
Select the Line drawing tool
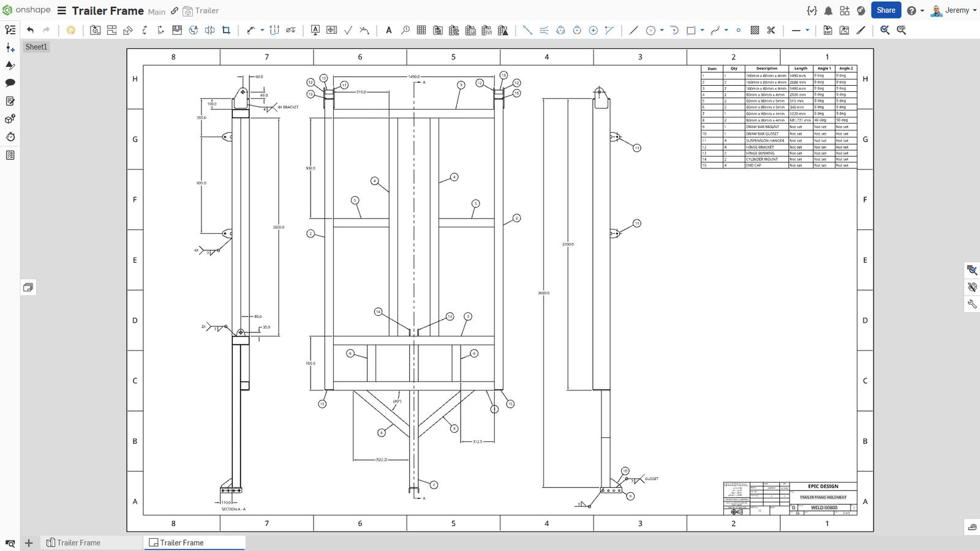(634, 29)
